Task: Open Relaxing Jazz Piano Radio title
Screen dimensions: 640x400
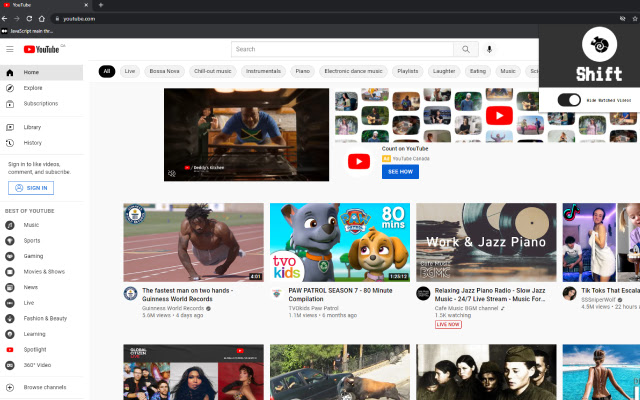Action: tap(490, 295)
